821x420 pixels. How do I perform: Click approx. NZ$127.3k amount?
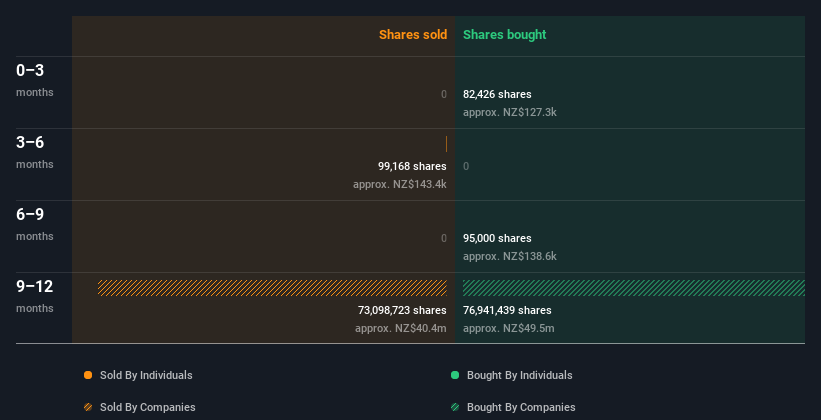tap(509, 112)
